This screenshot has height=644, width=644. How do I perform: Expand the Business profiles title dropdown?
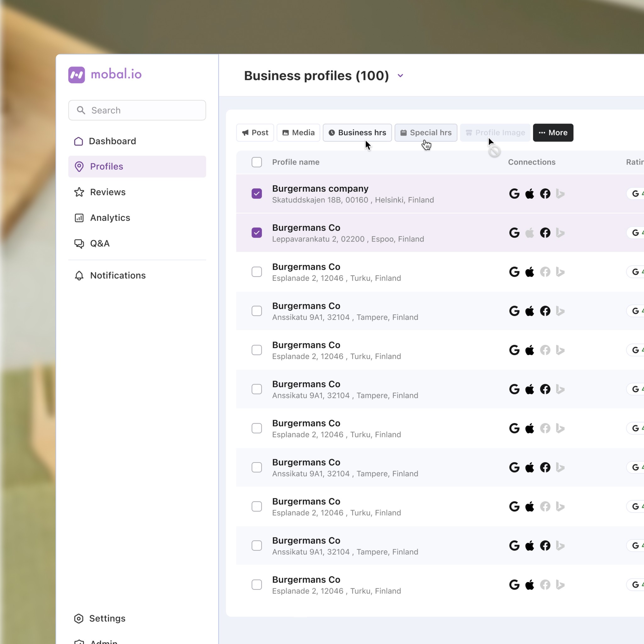[400, 76]
